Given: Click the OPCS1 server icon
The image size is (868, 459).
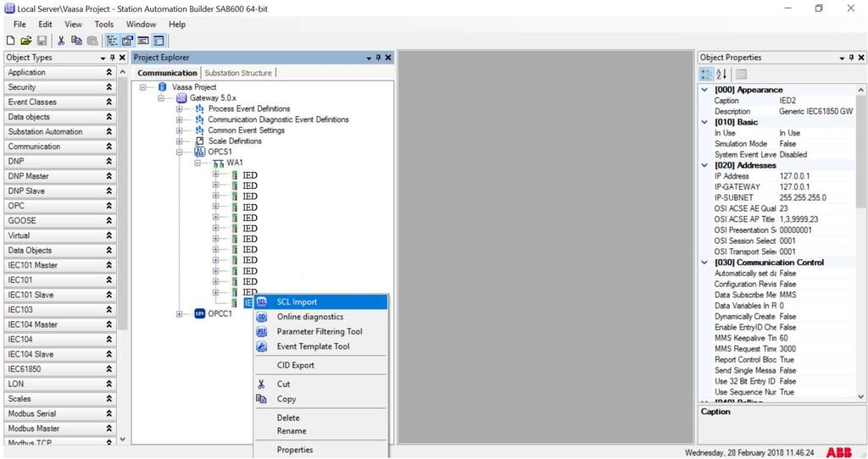Looking at the screenshot, I should [199, 152].
